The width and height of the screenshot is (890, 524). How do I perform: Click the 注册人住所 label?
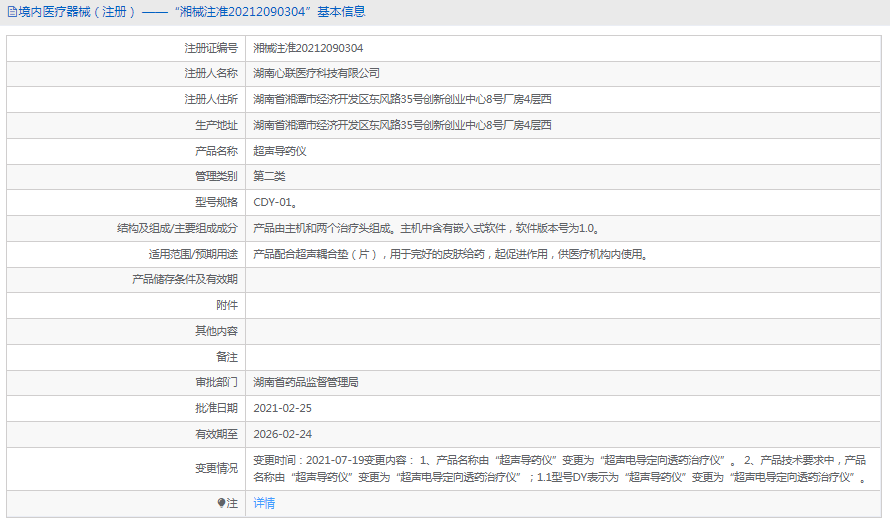[211, 99]
